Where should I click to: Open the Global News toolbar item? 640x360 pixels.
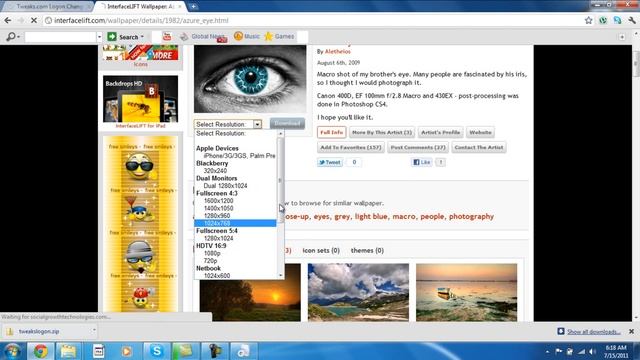coord(203,36)
